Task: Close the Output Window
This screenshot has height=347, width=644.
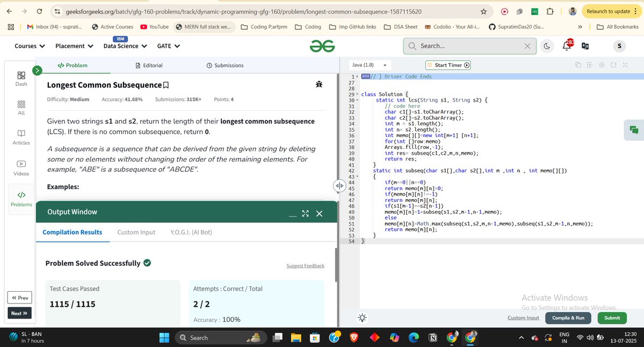Action: [x=319, y=214]
